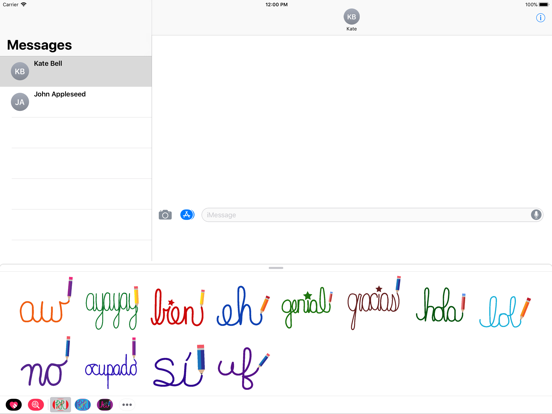This screenshot has width=552, height=414.
Task: Tap the 12:00 PM clock in status bar
Action: click(x=276, y=5)
